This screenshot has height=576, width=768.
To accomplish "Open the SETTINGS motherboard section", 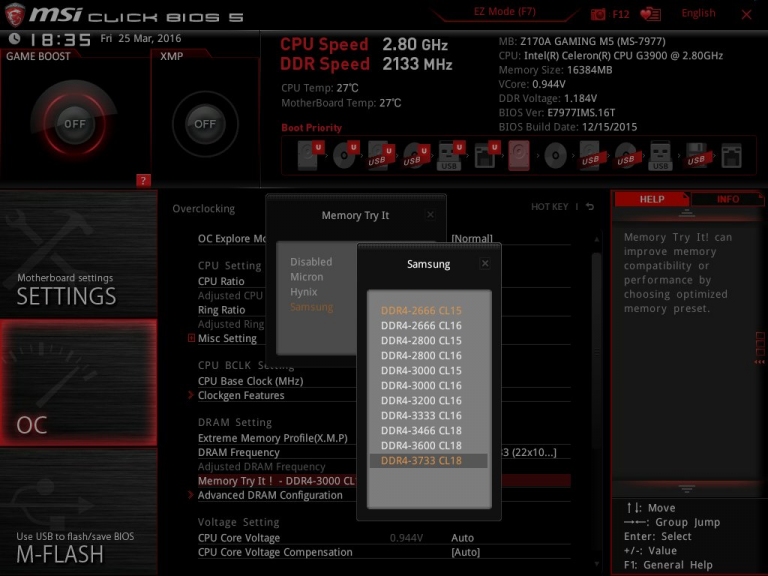I will [x=79, y=255].
